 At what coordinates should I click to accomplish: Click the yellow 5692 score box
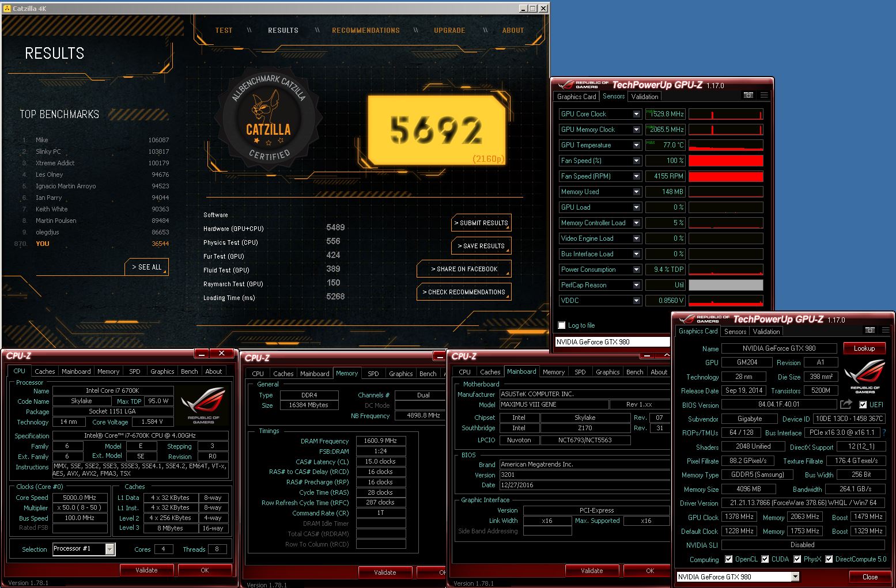437,130
